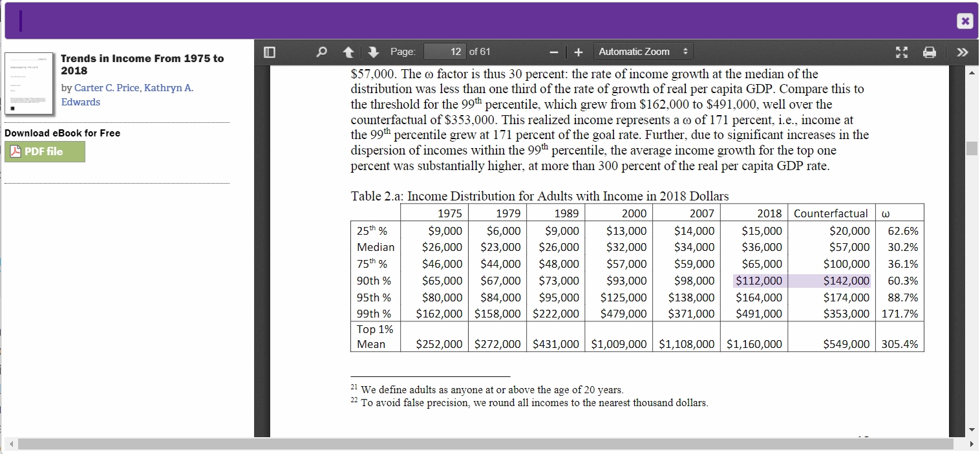This screenshot has width=980, height=454.
Task: Zoom out with the minus button
Action: [x=553, y=52]
